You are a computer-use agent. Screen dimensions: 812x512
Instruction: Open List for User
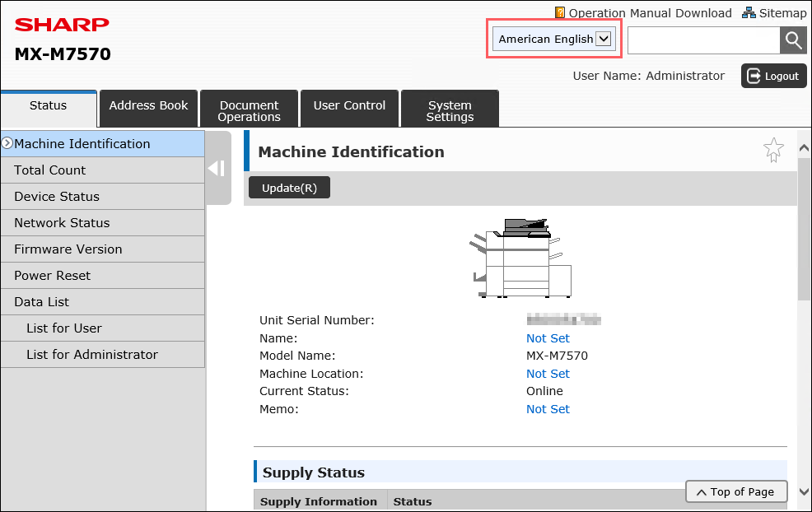click(x=103, y=328)
